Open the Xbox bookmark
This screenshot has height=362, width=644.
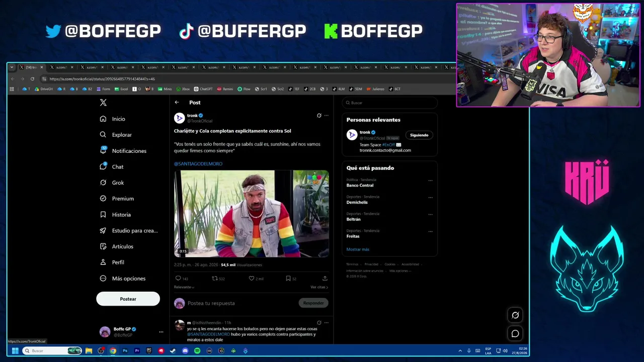183,89
